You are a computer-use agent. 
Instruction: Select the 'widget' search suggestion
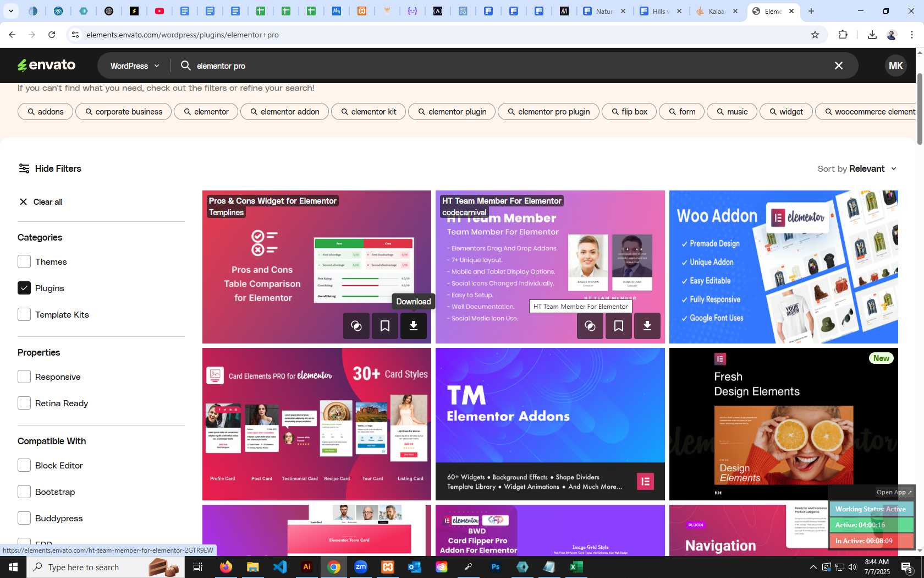(x=786, y=112)
